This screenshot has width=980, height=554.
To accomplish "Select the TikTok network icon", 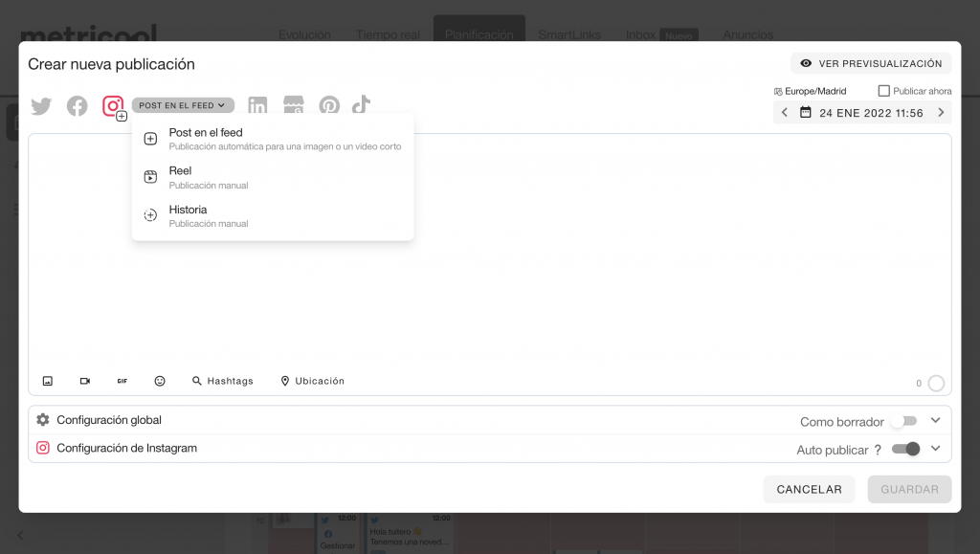I will pyautogui.click(x=361, y=105).
